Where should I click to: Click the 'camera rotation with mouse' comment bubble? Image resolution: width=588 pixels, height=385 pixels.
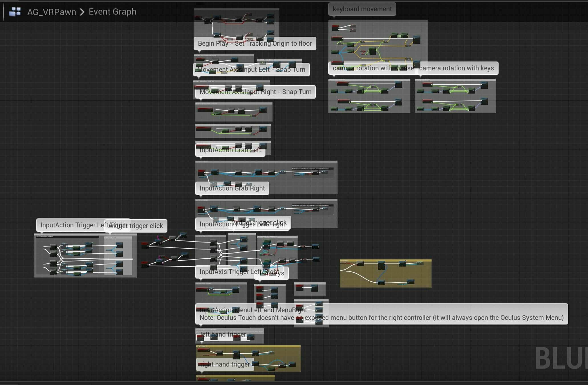(x=371, y=68)
